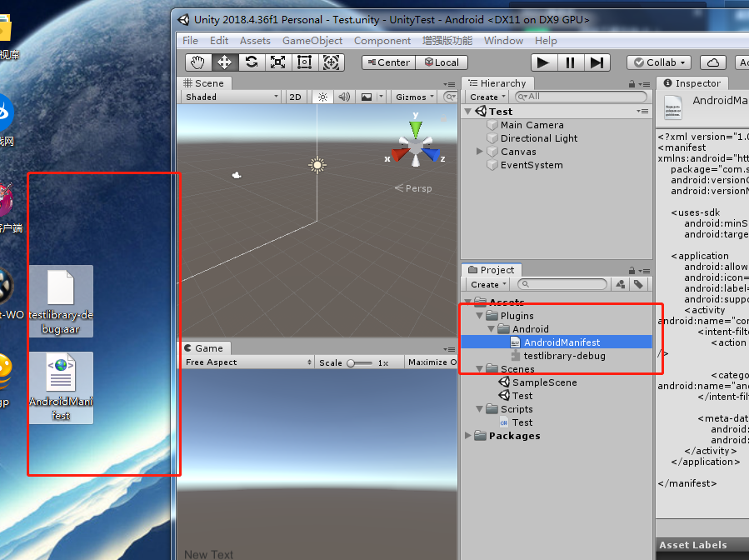
Task: Collapse the Android folder
Action: click(491, 329)
